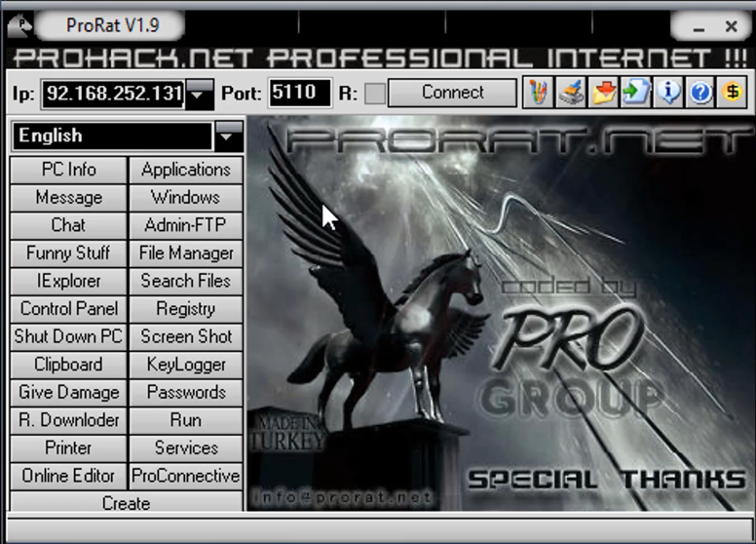Open the Clipboard option
The image size is (756, 544).
tap(68, 365)
